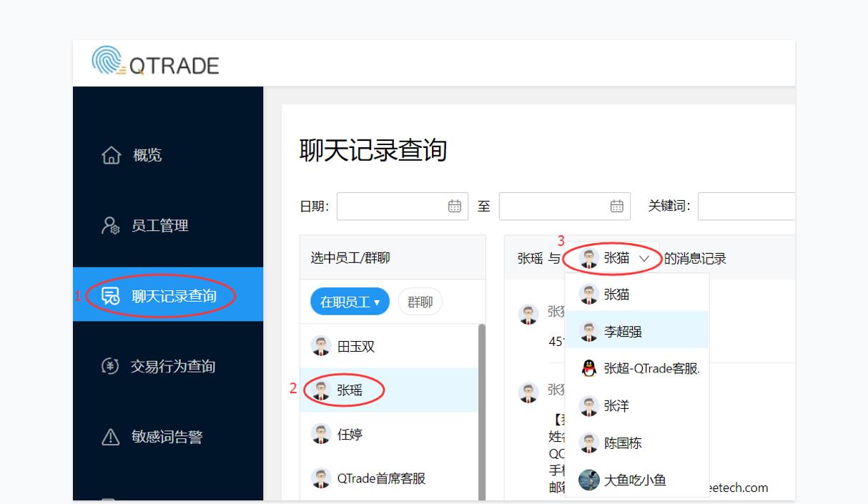Click sender avatar of first chat message
The image size is (868, 504).
pos(528,314)
